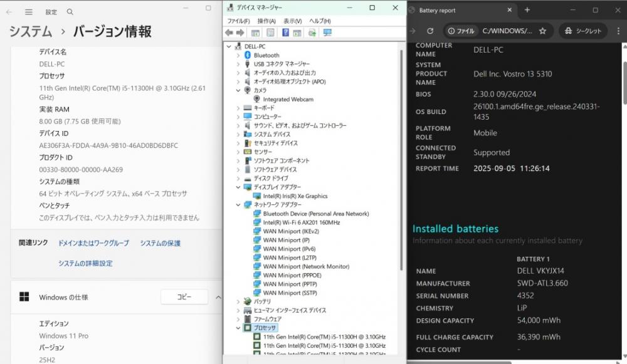The image size is (627, 364).
Task: Click the update driver icon with green arrow
Action: pos(312,33)
